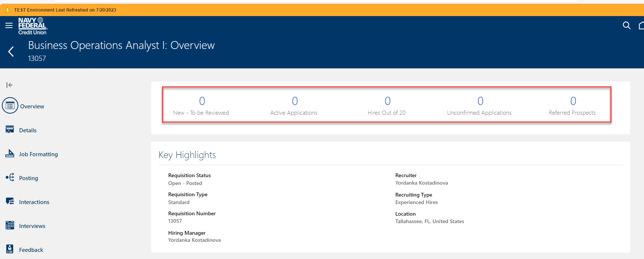Go to the home icon
Viewport: 644px width, 259px height.
pos(641,25)
